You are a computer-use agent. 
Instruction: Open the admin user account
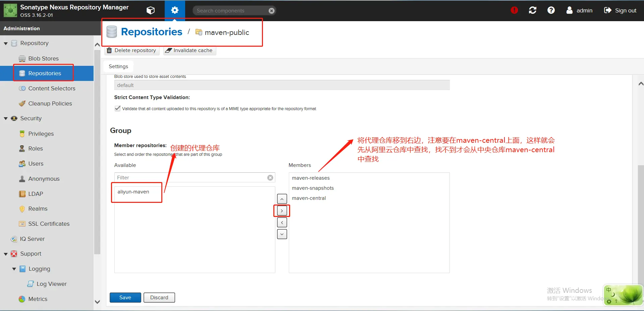point(579,10)
